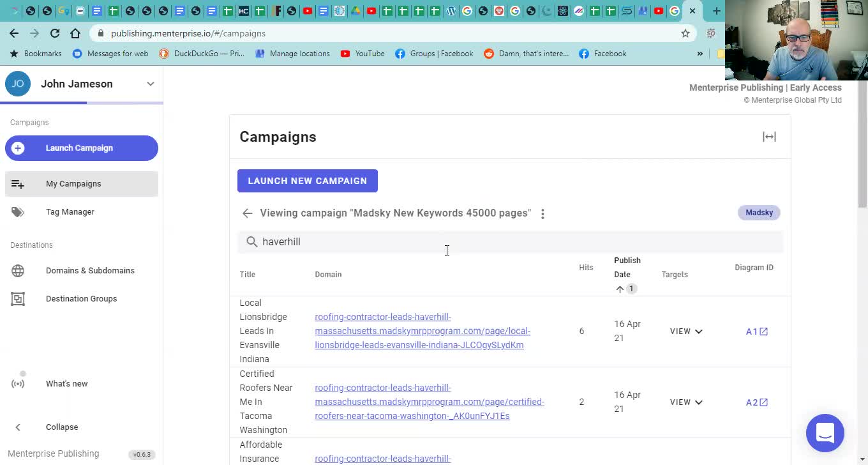
Task: Click browser back arrow
Action: click(14, 33)
